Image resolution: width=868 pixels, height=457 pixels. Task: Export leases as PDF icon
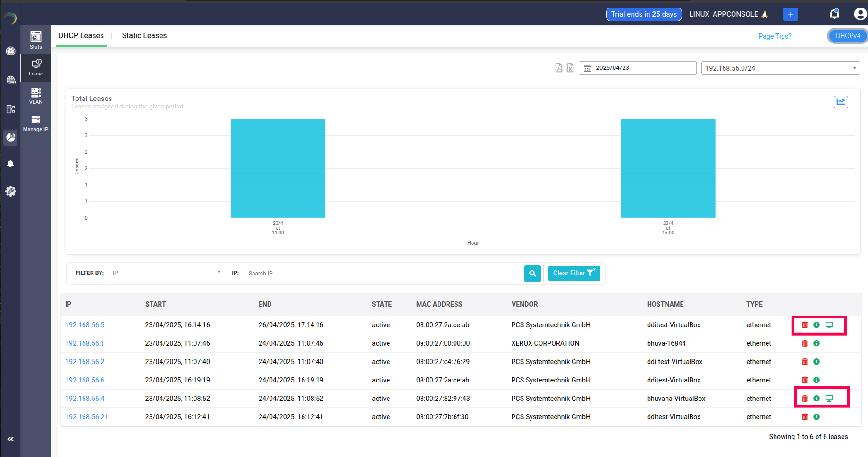click(x=558, y=68)
